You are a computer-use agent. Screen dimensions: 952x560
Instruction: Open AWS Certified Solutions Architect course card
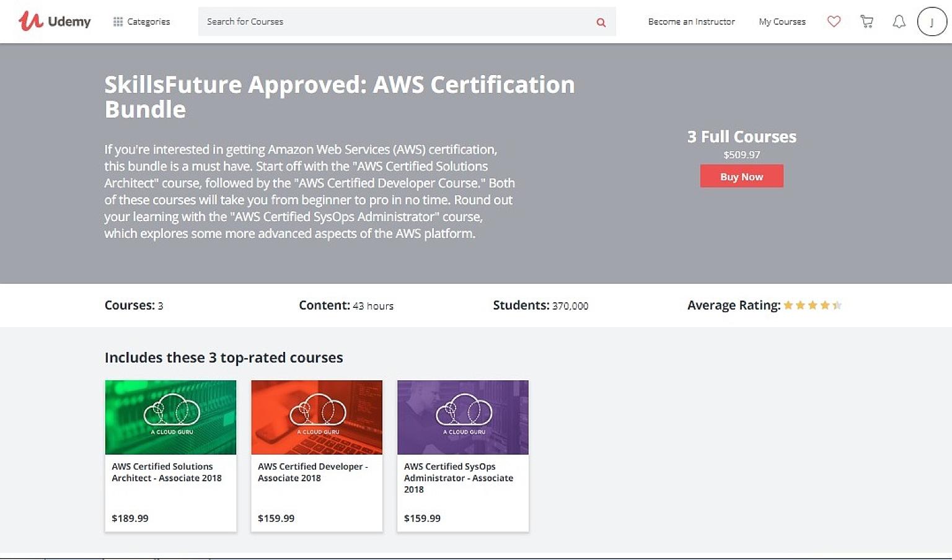pyautogui.click(x=170, y=455)
